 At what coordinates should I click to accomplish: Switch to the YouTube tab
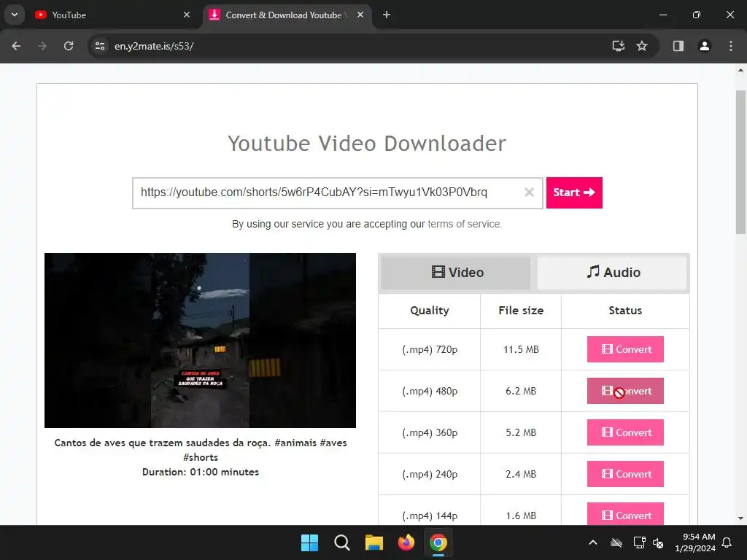click(113, 15)
